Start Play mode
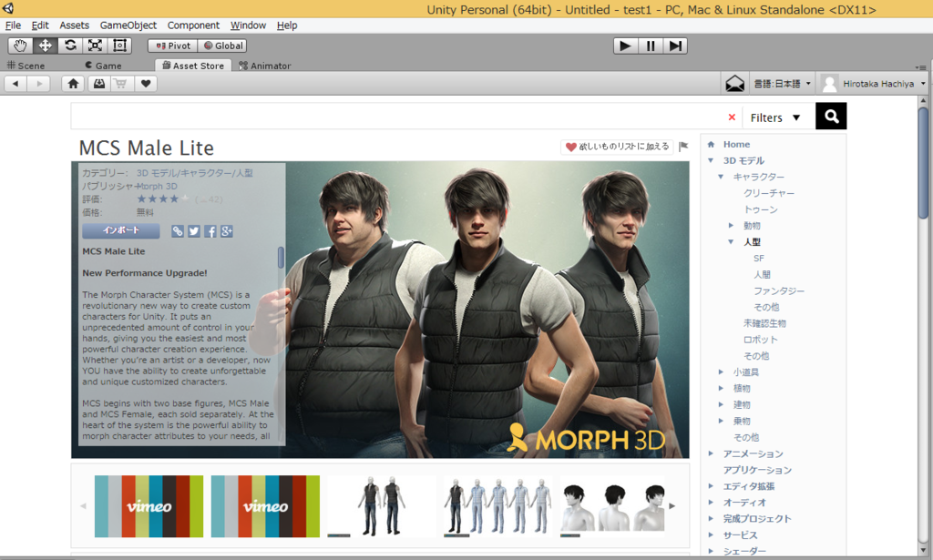This screenshot has width=933, height=560. pos(625,46)
